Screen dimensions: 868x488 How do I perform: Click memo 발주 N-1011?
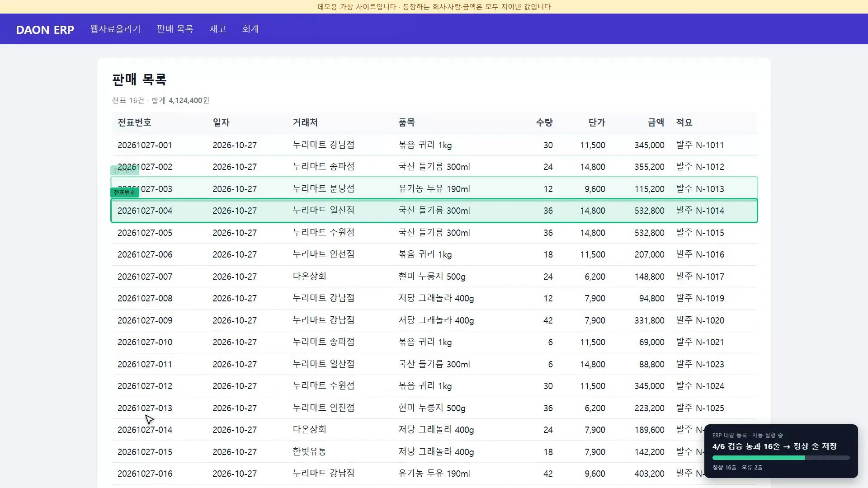700,145
